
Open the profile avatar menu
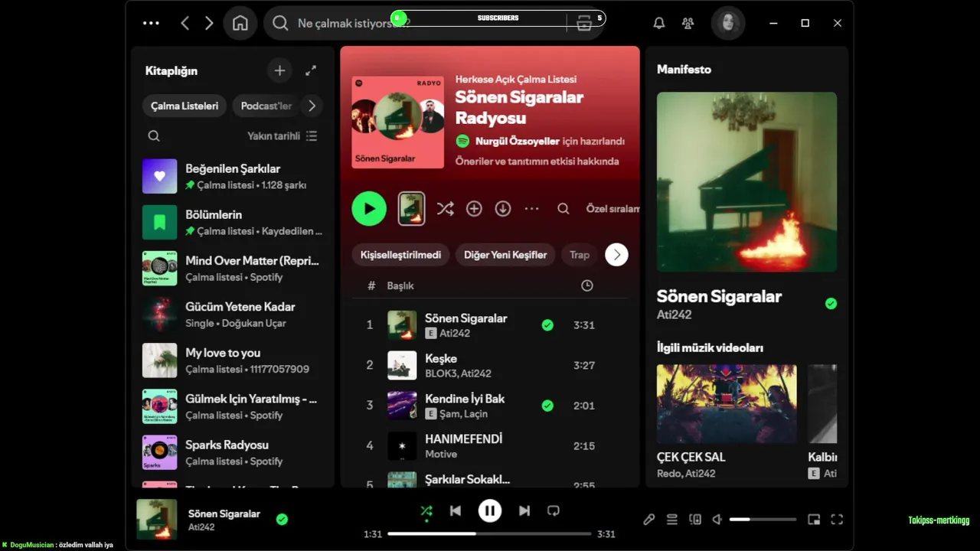[x=727, y=23]
